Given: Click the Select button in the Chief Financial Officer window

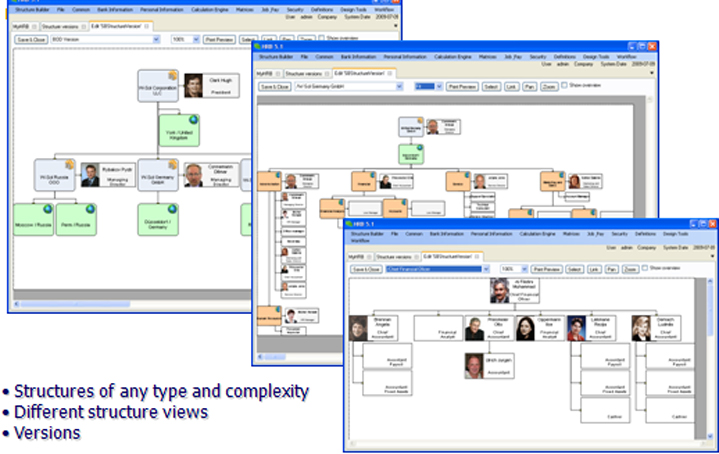Looking at the screenshot, I should click(574, 269).
